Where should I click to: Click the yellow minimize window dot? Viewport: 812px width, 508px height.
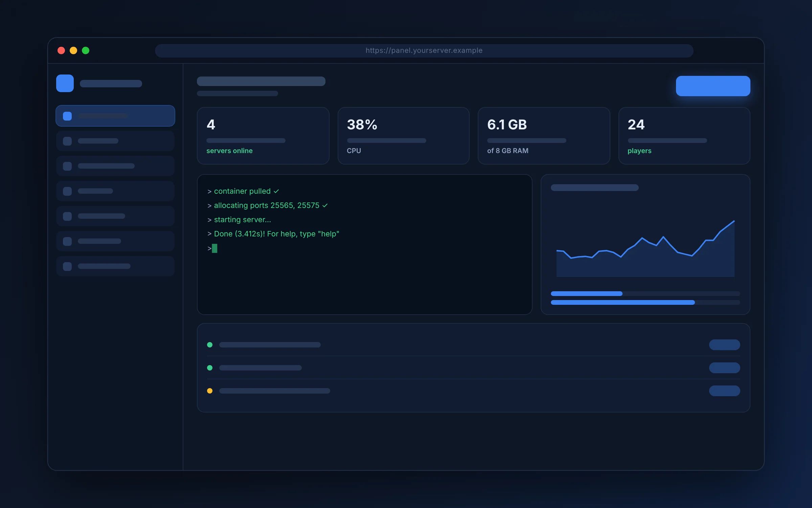point(73,50)
